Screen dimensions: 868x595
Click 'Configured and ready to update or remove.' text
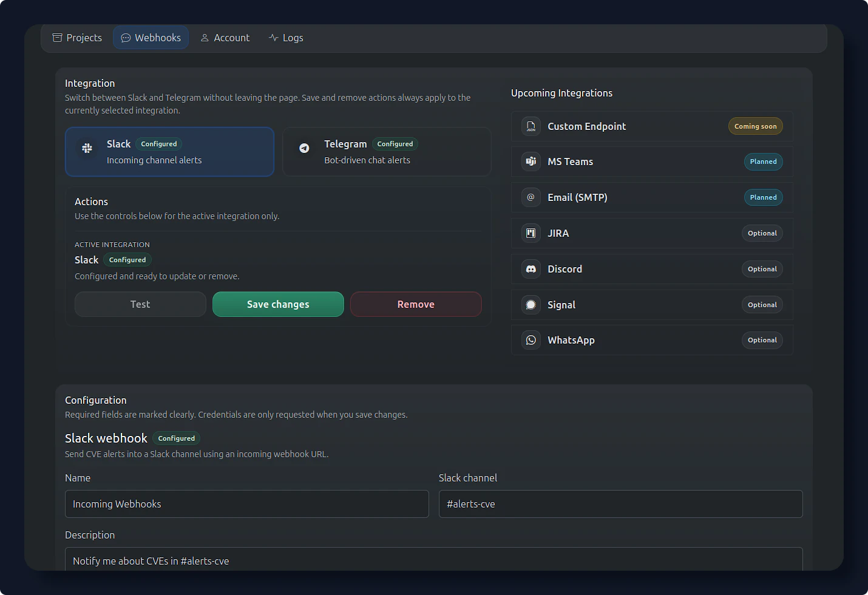click(157, 276)
